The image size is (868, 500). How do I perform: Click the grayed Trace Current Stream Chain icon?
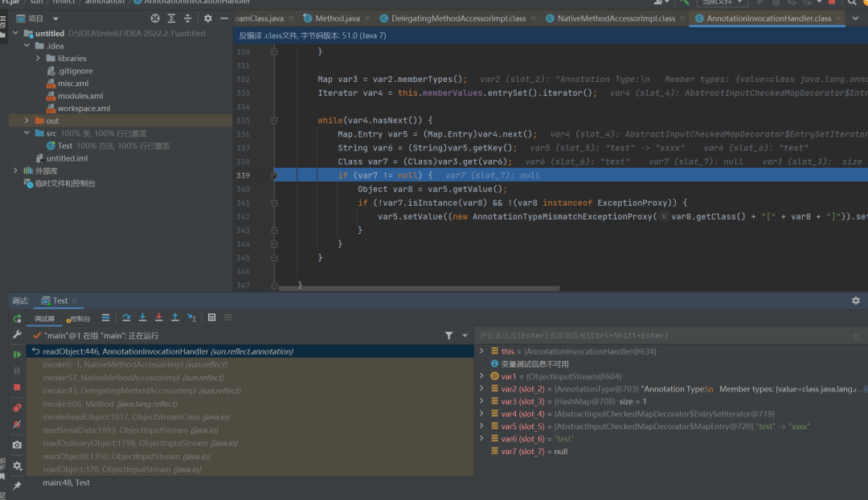click(x=228, y=318)
